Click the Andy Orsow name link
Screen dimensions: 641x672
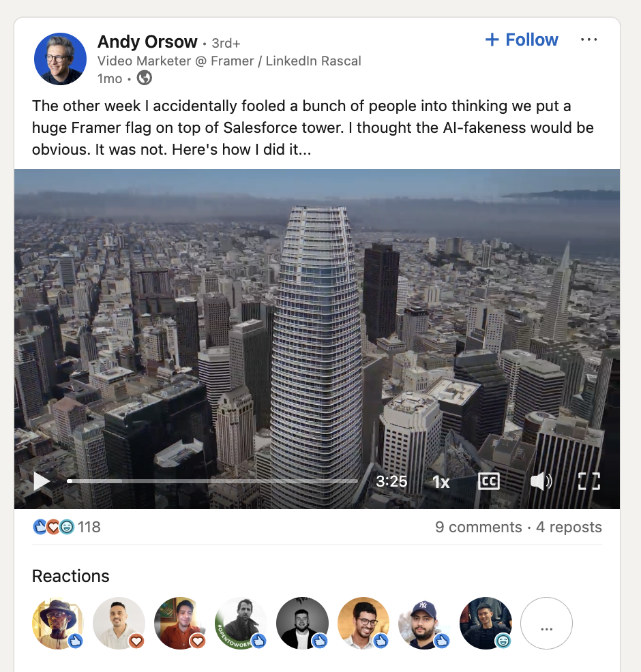[x=147, y=42]
